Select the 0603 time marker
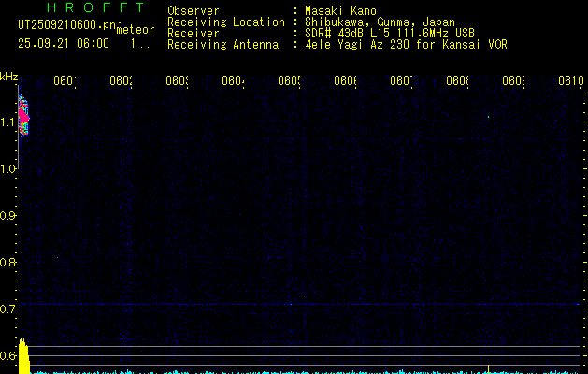Viewport: 588px width, 374px height. [x=178, y=81]
